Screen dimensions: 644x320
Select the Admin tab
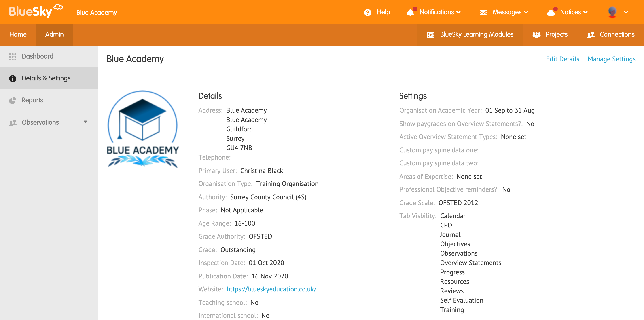coord(55,34)
